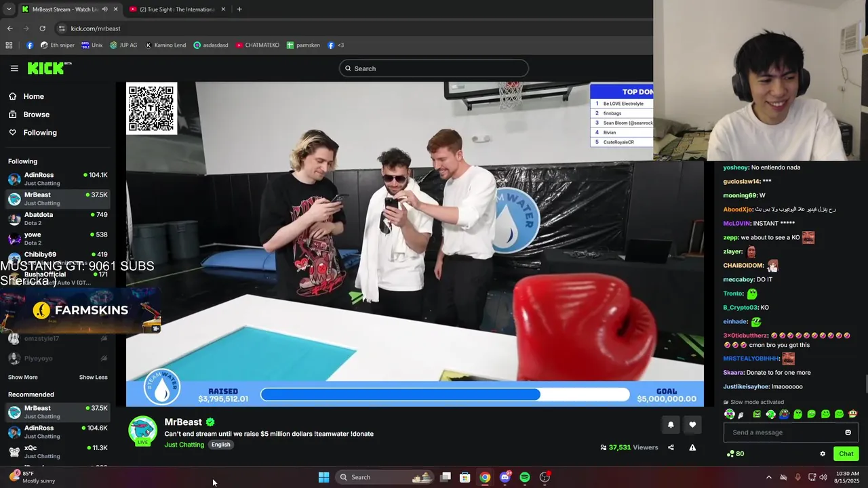This screenshot has width=868, height=488.
Task: Open the Unix bookmark
Action: point(92,45)
